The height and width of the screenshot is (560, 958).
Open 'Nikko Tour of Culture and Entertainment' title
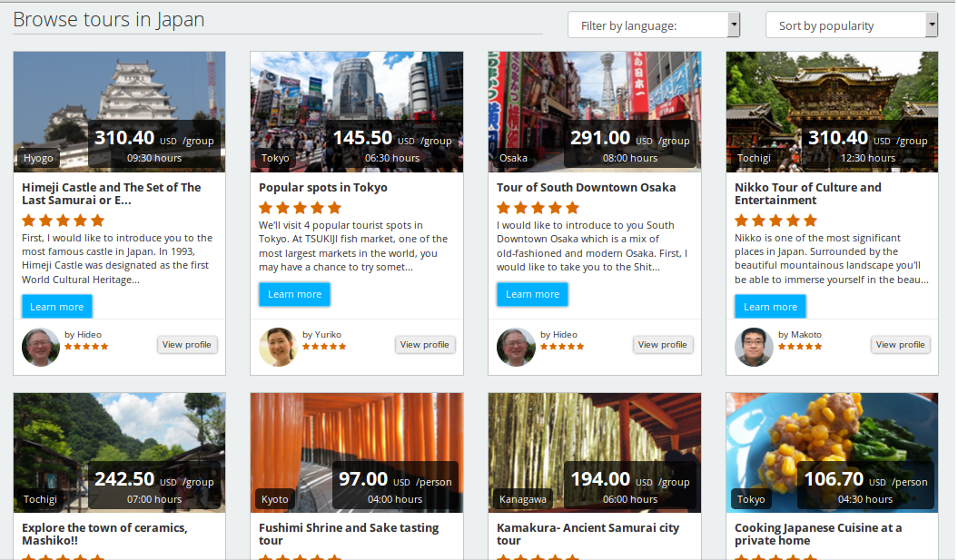(807, 193)
